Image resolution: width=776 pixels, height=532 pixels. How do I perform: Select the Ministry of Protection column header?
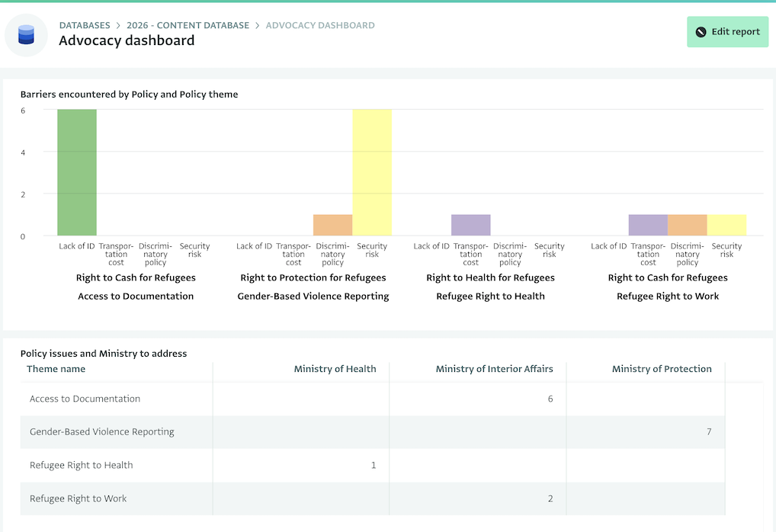pyautogui.click(x=662, y=369)
